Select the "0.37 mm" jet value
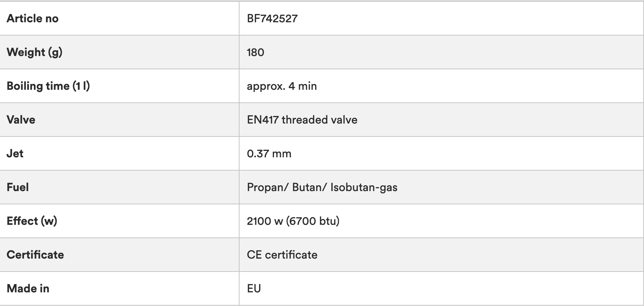The height and width of the screenshot is (306, 644). (x=269, y=154)
